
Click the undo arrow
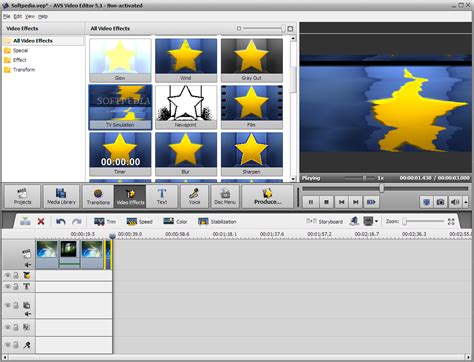(x=60, y=221)
